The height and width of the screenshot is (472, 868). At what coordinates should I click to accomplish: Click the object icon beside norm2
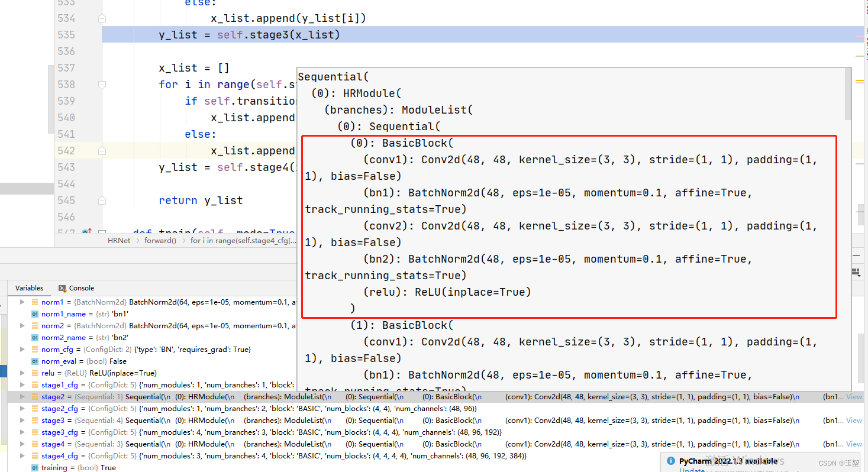(35, 326)
